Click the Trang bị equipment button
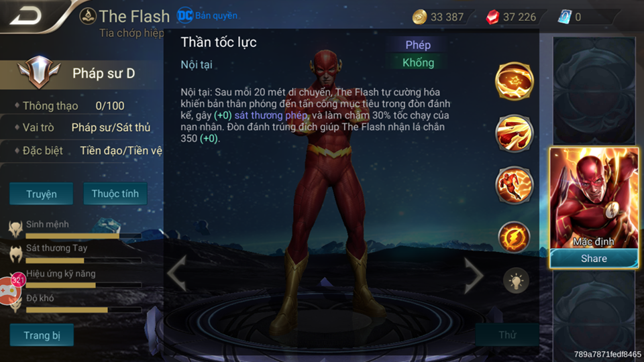The height and width of the screenshot is (362, 644). 42,335
